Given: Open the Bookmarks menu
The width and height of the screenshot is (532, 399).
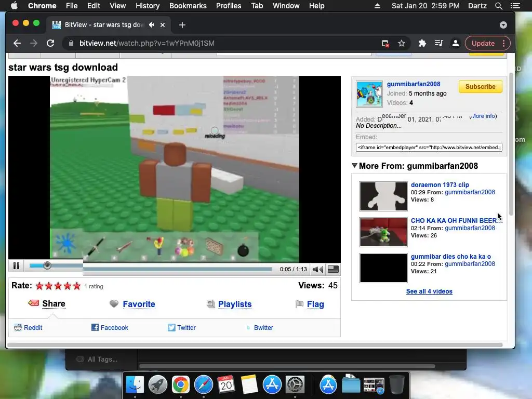Looking at the screenshot, I should (x=188, y=6).
